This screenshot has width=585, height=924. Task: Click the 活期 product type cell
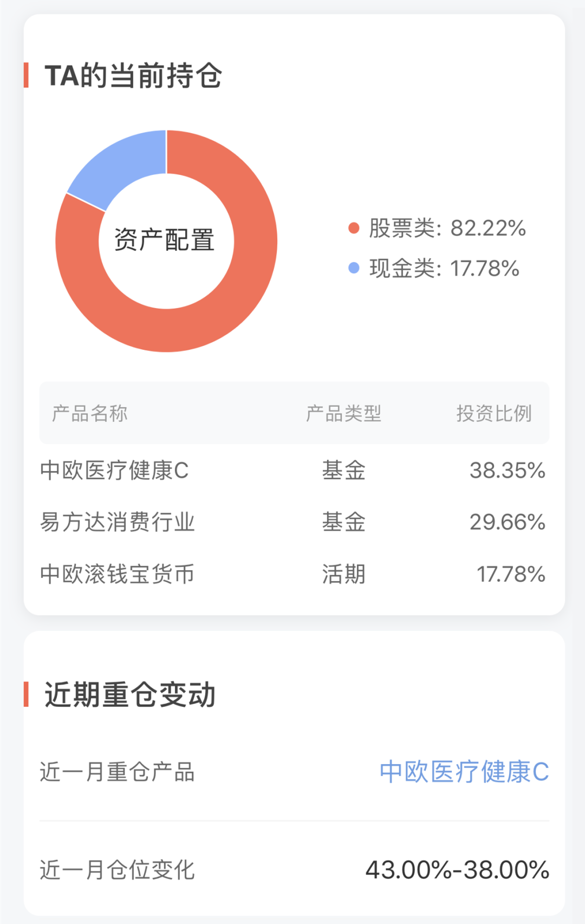coord(344,574)
